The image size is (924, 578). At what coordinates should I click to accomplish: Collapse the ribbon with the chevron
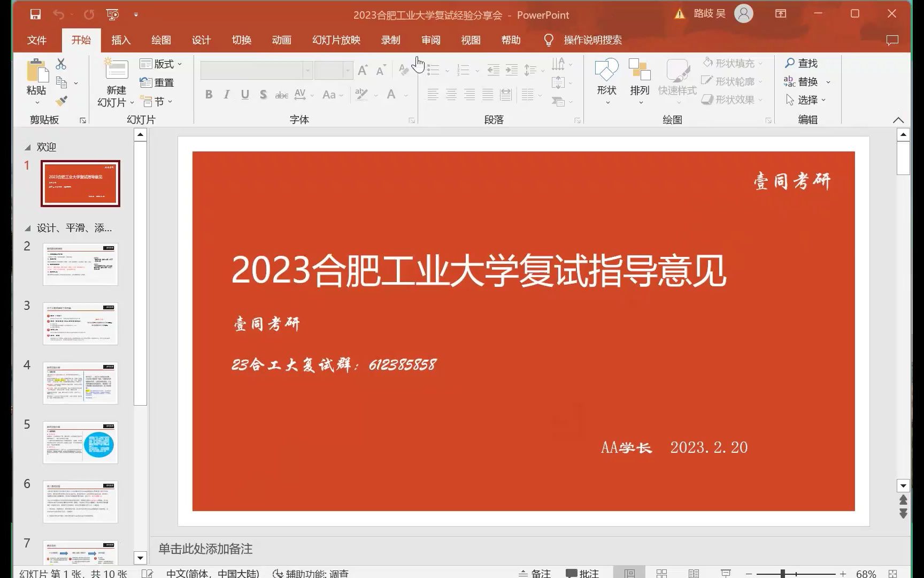(x=898, y=120)
